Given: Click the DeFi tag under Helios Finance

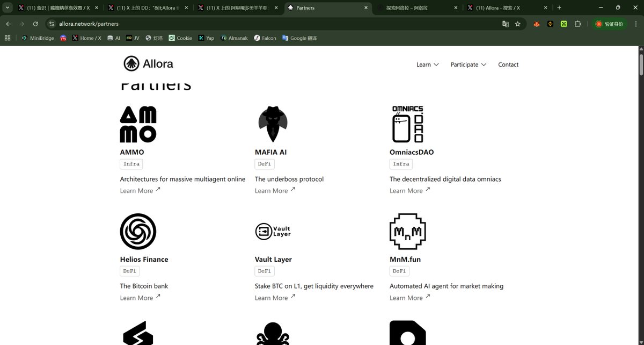Looking at the screenshot, I should pyautogui.click(x=130, y=271).
